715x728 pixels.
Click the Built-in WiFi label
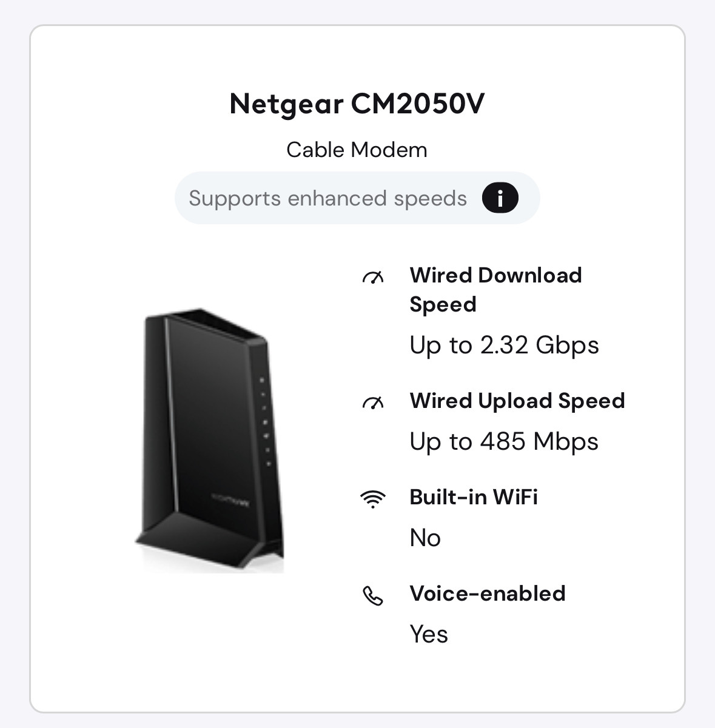pyautogui.click(x=474, y=497)
